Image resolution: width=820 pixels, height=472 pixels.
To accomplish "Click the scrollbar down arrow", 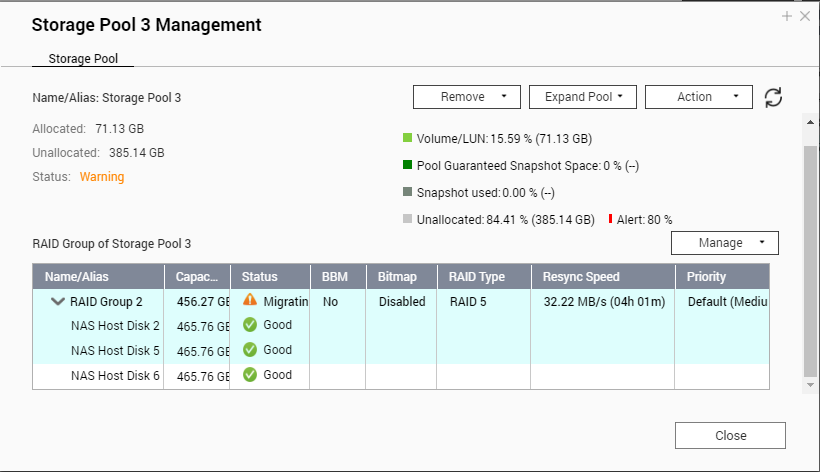I will [810, 385].
